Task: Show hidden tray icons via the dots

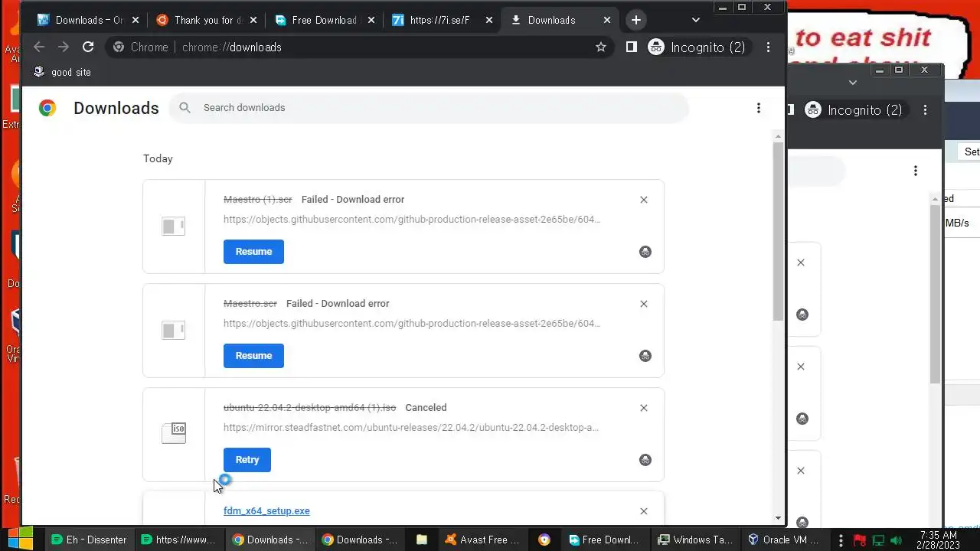Action: [842, 540]
